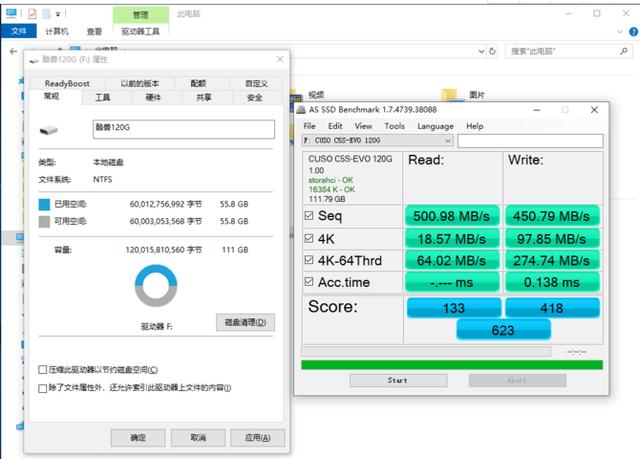Click the drive icon in properties dialog

[49, 130]
